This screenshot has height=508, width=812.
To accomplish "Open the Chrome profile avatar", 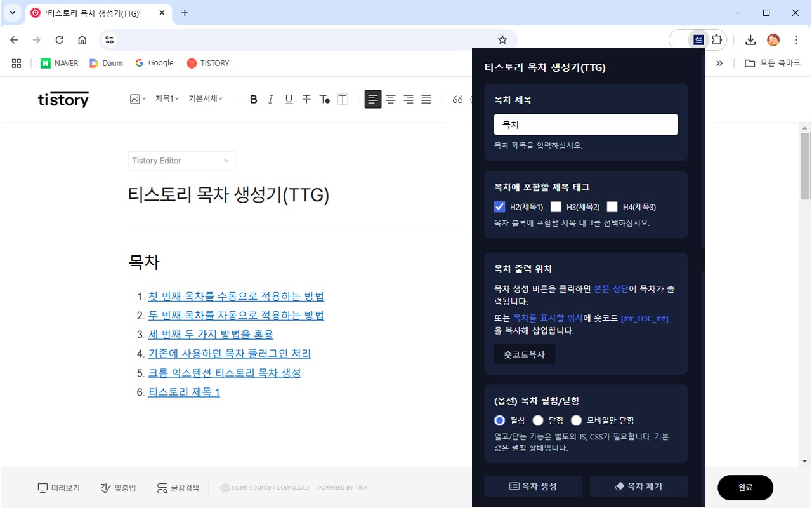I will click(773, 40).
